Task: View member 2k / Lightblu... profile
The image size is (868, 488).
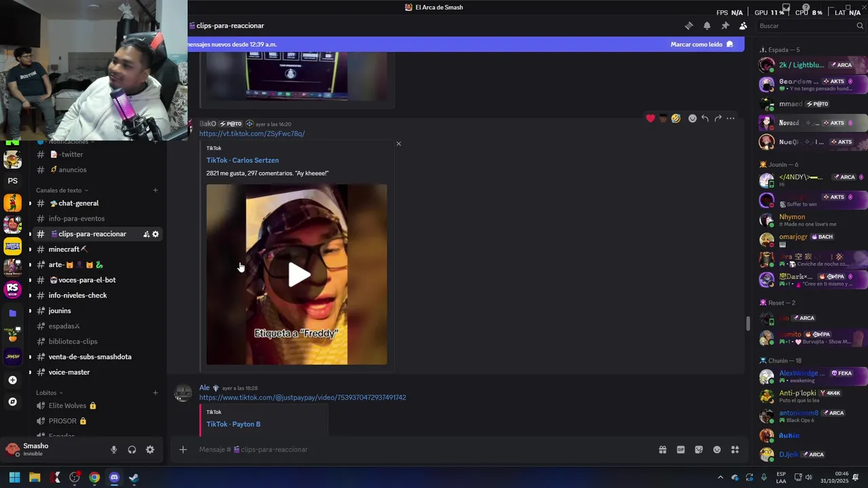Action: pos(812,65)
